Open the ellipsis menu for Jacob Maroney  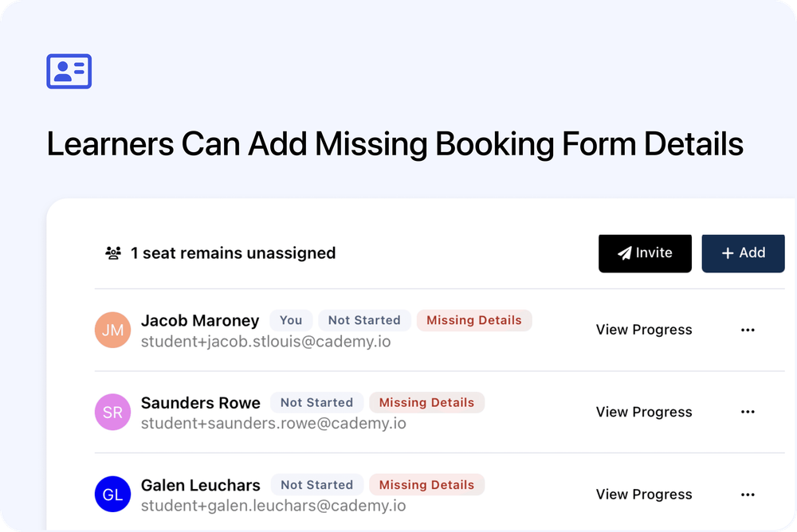tap(748, 329)
